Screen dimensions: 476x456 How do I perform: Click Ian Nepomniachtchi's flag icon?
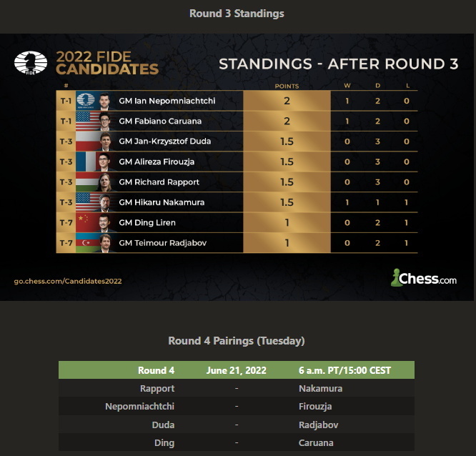click(x=86, y=101)
